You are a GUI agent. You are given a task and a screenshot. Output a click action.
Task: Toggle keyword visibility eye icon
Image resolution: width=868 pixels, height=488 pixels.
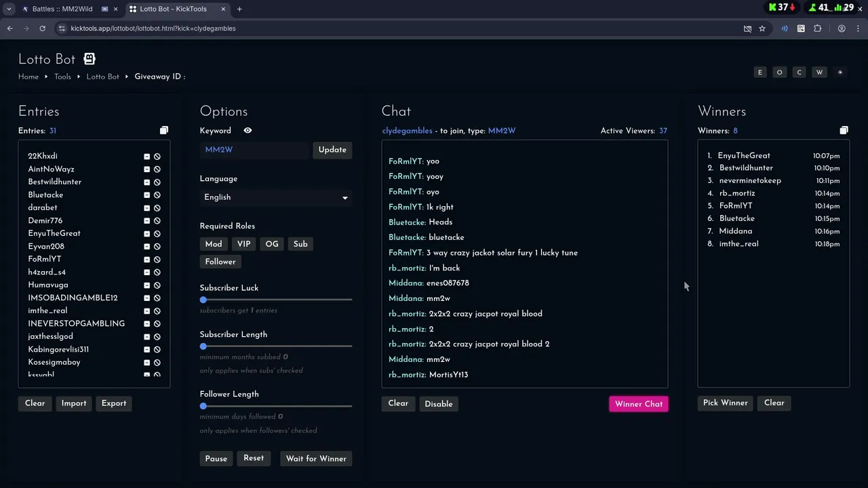[x=248, y=131]
